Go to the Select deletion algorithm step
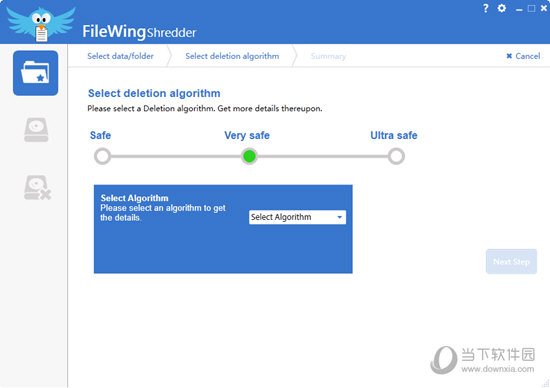 pos(232,56)
